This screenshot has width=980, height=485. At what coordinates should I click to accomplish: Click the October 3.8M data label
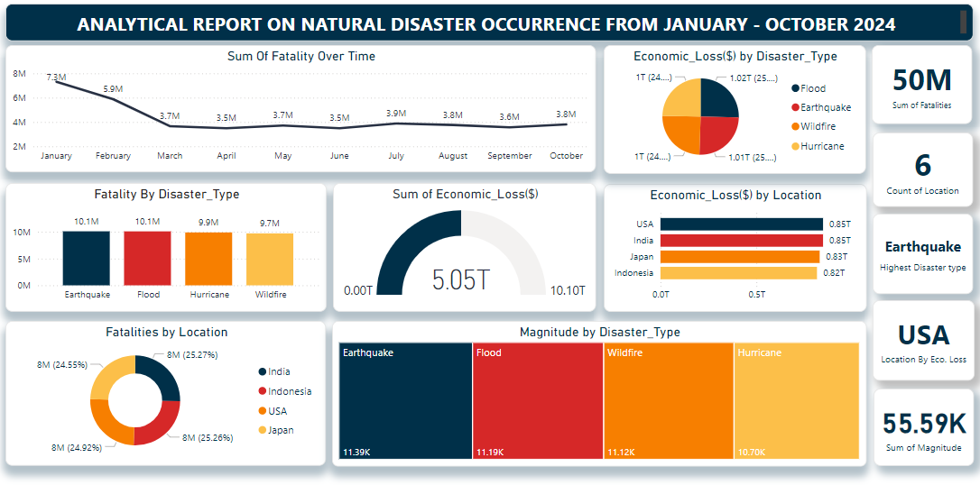pos(566,114)
